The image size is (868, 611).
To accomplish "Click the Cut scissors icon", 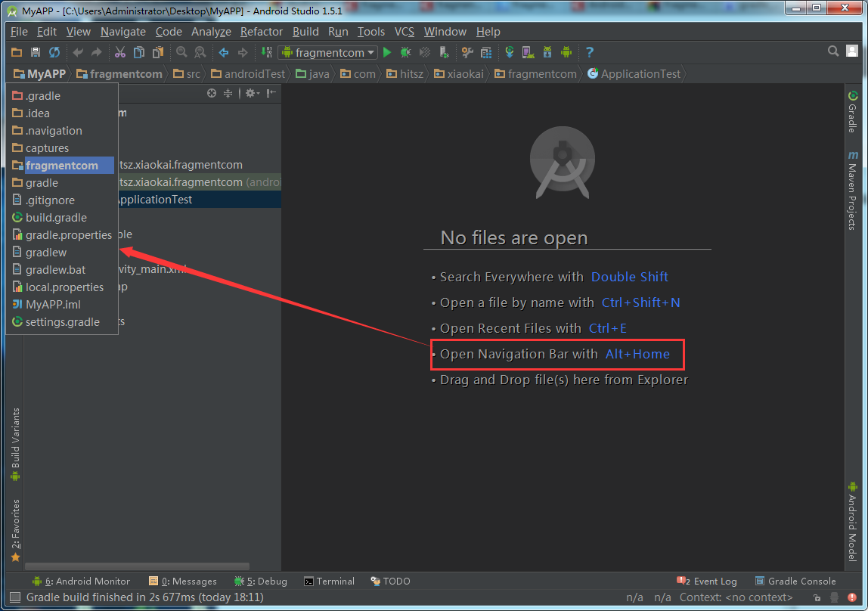I will 119,52.
